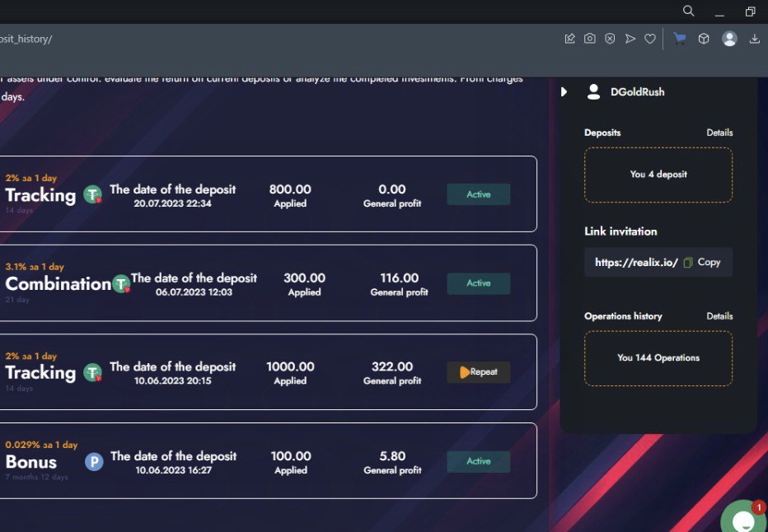Click the snapshot camera icon in toolbar
The width and height of the screenshot is (768, 532).
pyautogui.click(x=590, y=39)
